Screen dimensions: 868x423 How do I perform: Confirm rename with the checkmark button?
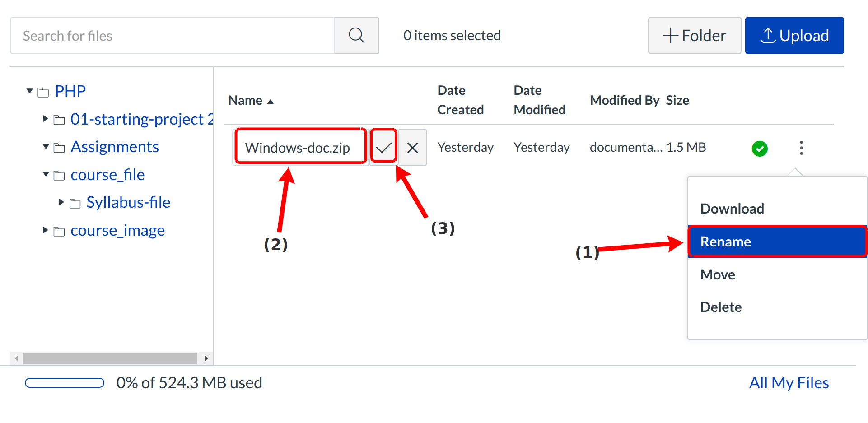(383, 148)
